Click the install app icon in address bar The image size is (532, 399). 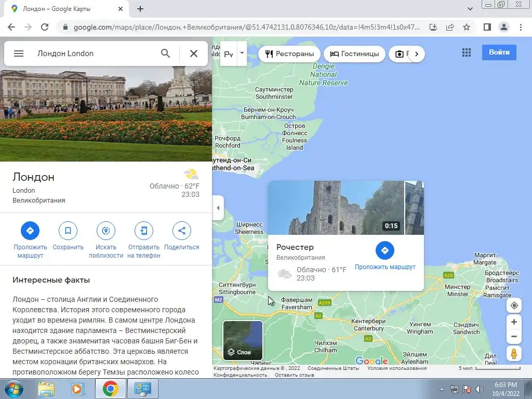pos(433,27)
